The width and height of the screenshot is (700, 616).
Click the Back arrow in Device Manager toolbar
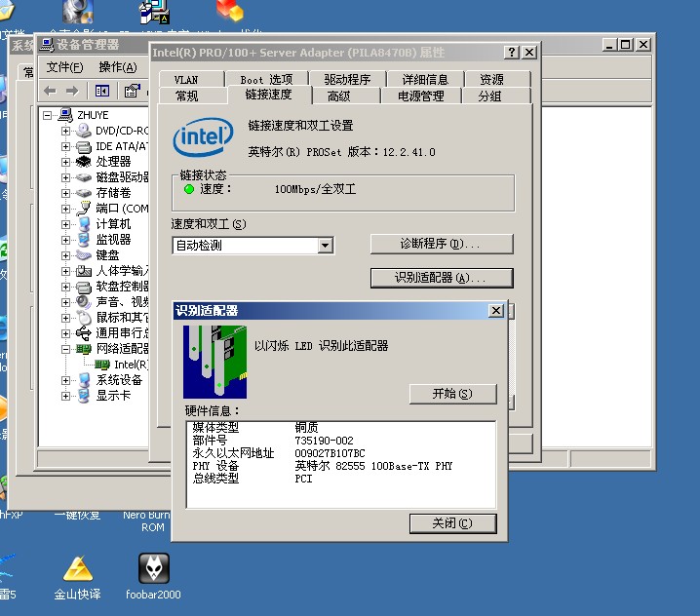coord(50,91)
